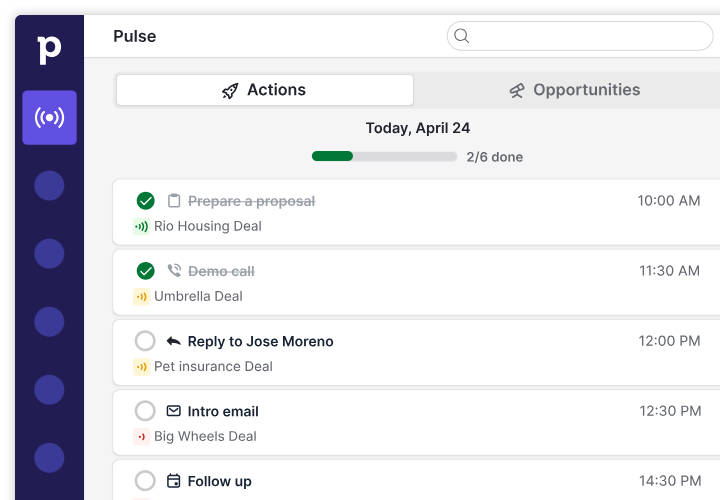The height and width of the screenshot is (500, 720).
Task: Select the Pulse broadcast sidebar icon
Action: [50, 118]
